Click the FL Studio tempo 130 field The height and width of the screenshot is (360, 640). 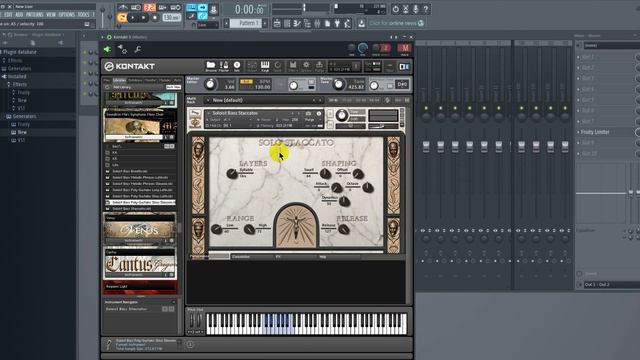171,18
